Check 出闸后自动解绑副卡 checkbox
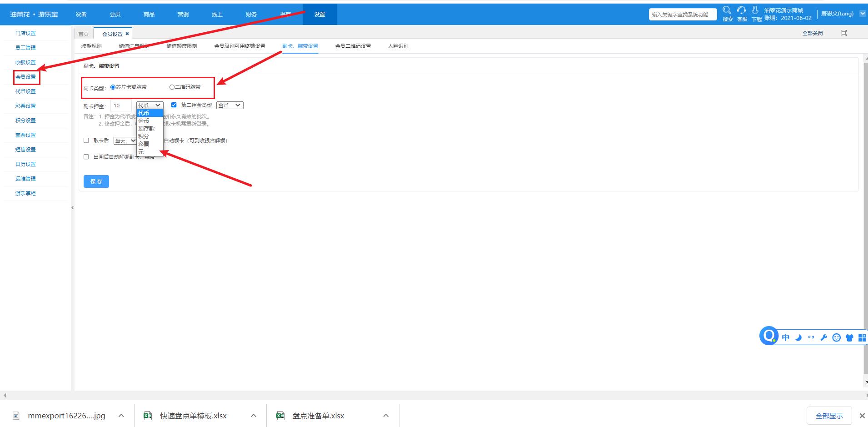868x427 pixels. 86,157
